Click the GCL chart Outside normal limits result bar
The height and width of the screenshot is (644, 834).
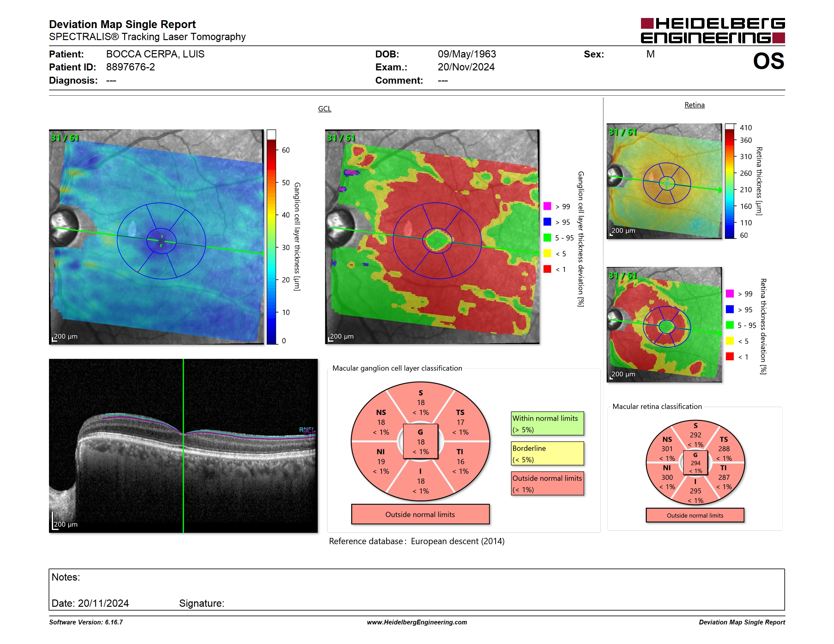(420, 514)
